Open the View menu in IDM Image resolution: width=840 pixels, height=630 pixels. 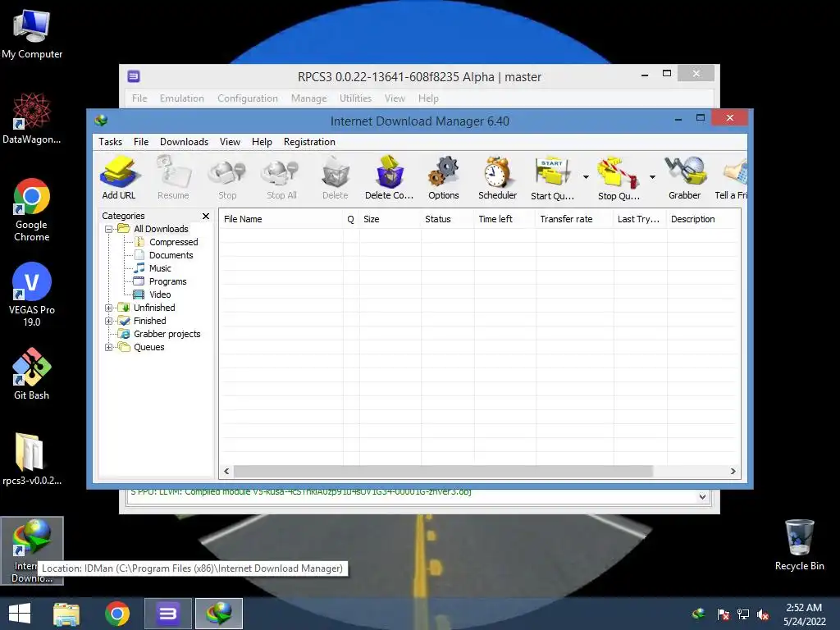[230, 142]
